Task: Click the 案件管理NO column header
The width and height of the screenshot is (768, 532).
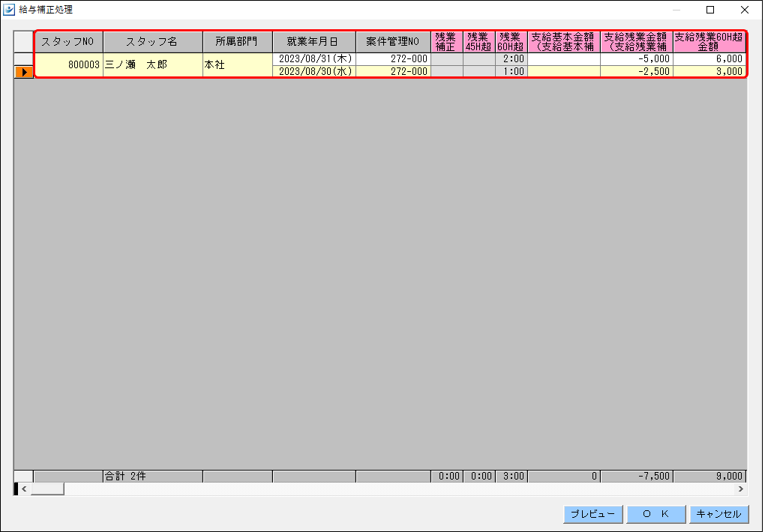Action: (x=393, y=42)
